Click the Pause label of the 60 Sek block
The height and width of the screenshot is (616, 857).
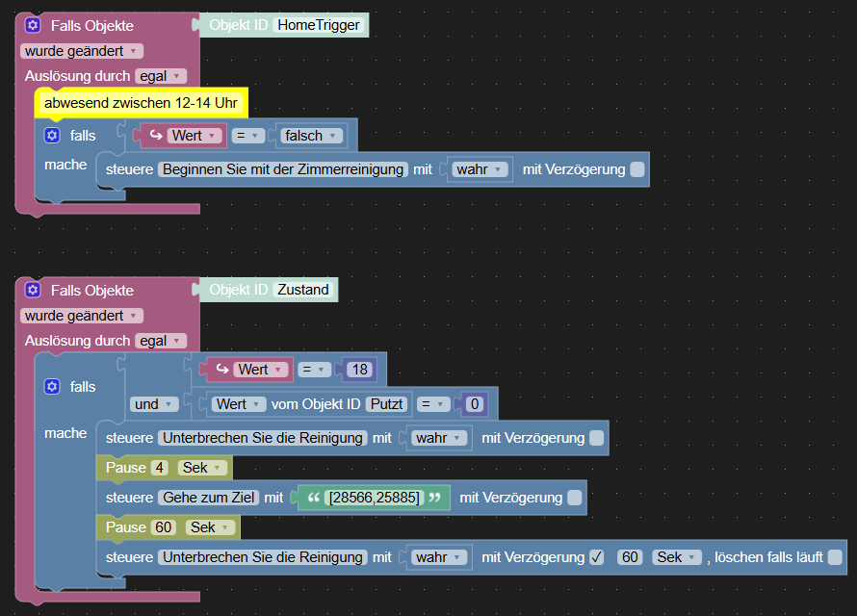click(126, 527)
